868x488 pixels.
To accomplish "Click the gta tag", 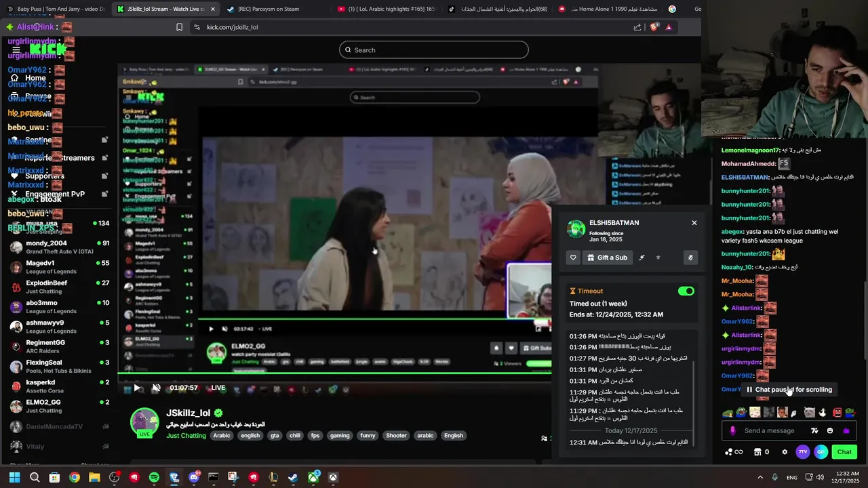I will 275,436.
